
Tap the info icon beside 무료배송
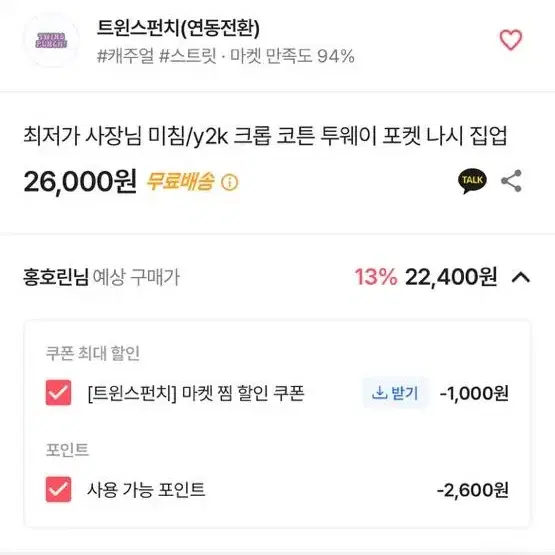230,182
